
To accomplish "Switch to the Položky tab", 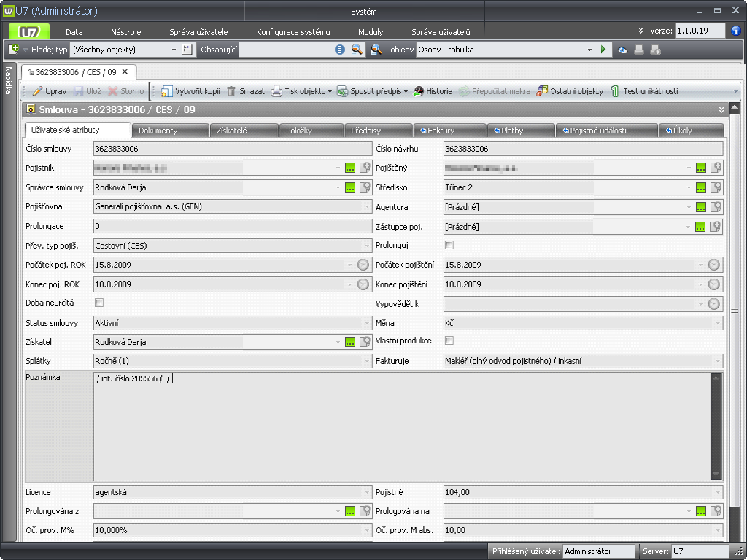I will [311, 131].
